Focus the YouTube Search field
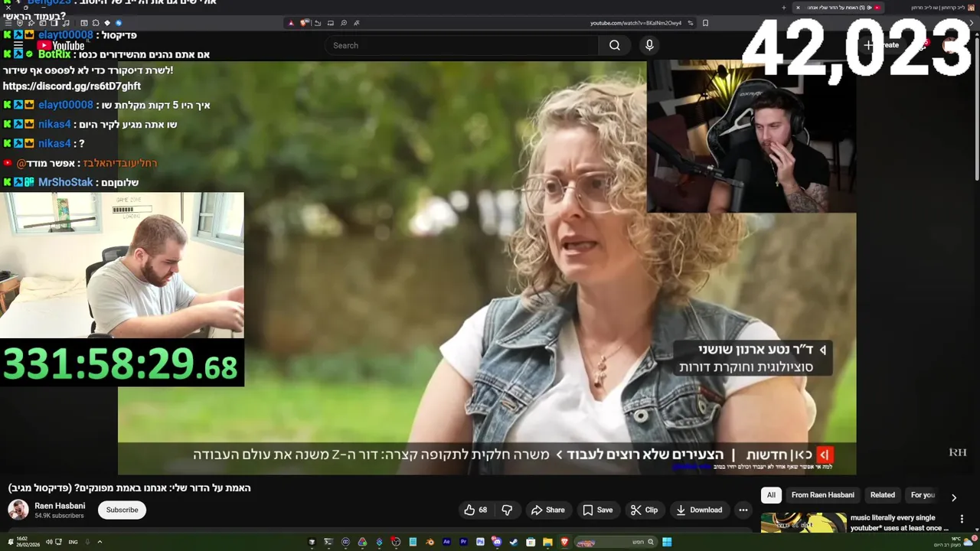Image resolution: width=980 pixels, height=551 pixels. (x=462, y=45)
